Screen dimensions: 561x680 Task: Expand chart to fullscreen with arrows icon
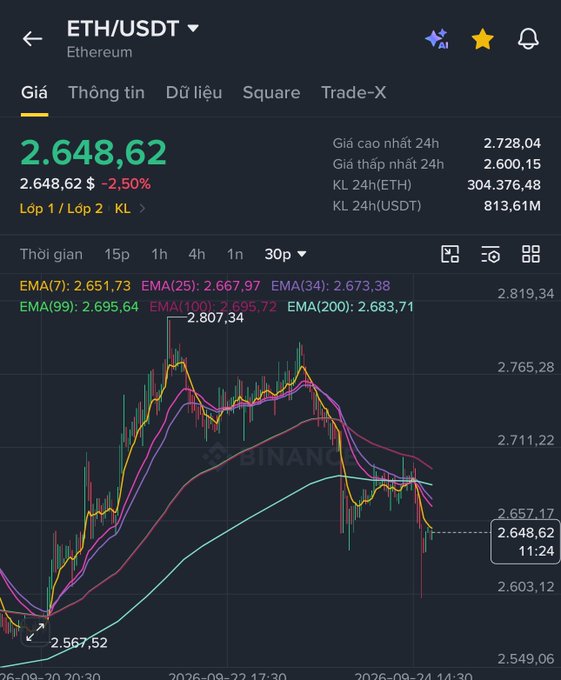click(35, 633)
